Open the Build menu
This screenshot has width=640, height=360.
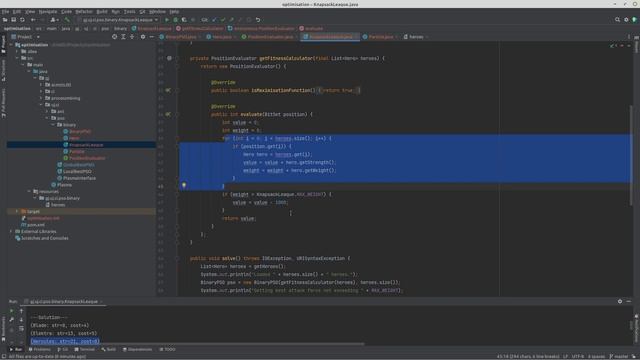tap(102, 11)
